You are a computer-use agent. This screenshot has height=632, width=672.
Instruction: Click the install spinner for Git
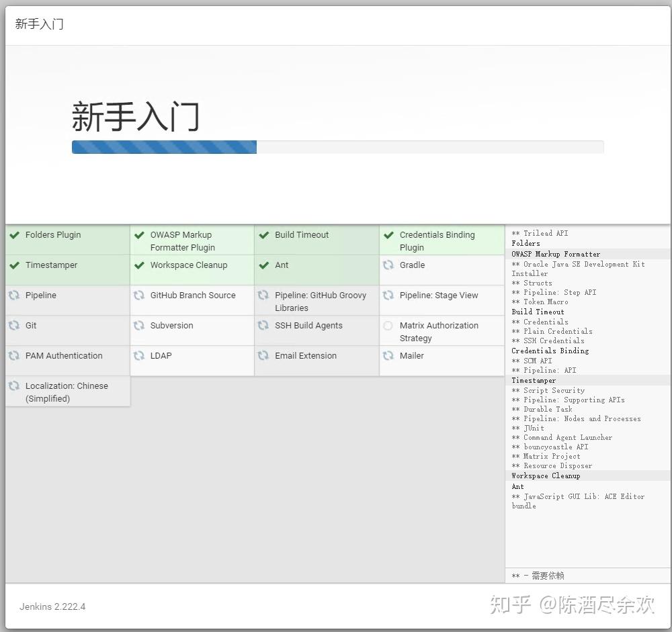click(14, 326)
